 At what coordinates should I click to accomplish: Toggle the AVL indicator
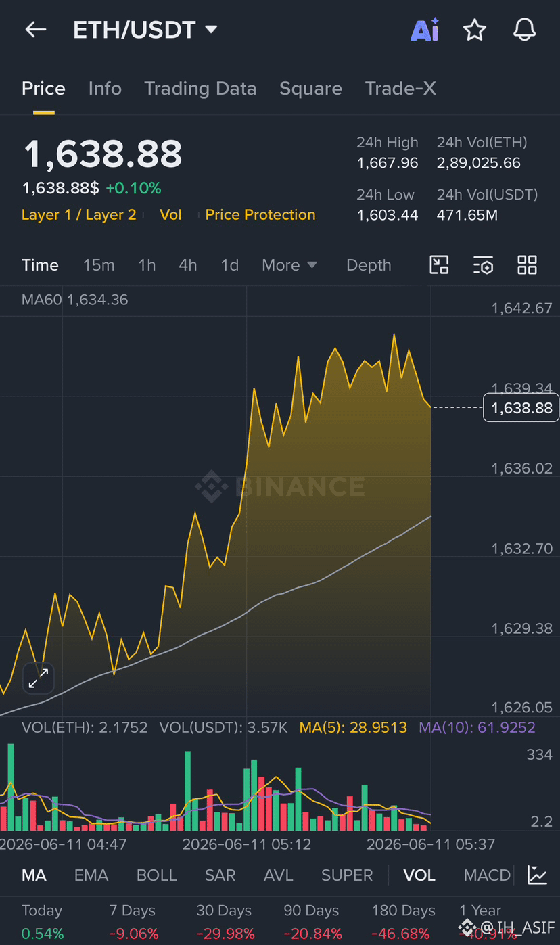[x=278, y=875]
